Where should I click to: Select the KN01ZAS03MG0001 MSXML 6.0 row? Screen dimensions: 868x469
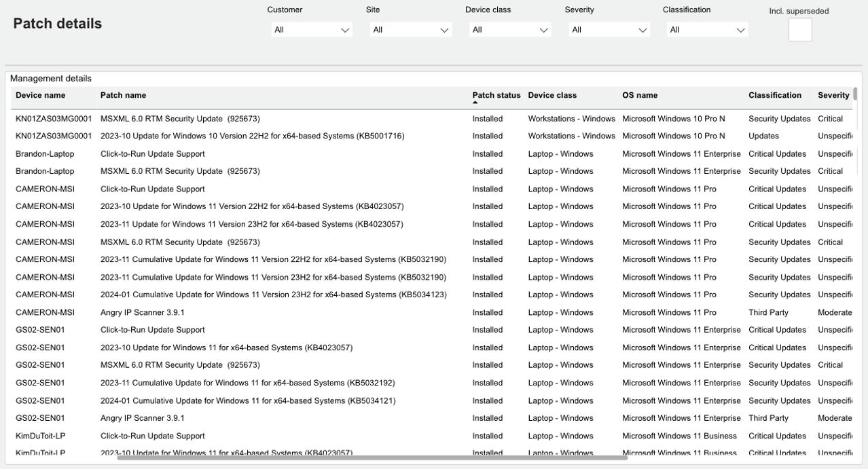tap(180, 119)
